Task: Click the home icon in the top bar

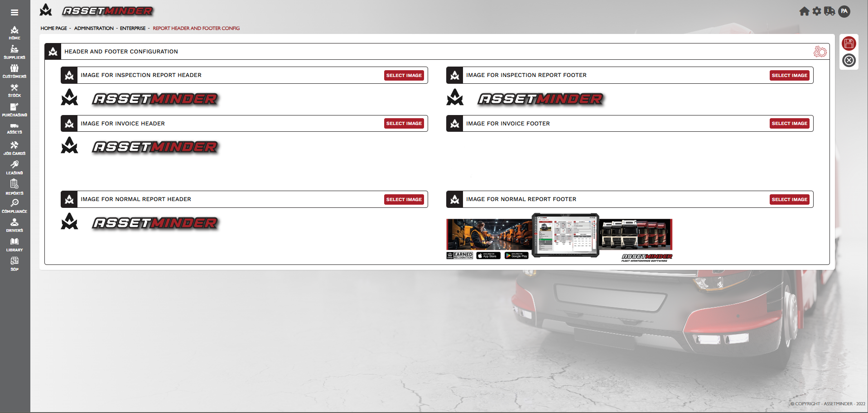Action: pos(804,11)
